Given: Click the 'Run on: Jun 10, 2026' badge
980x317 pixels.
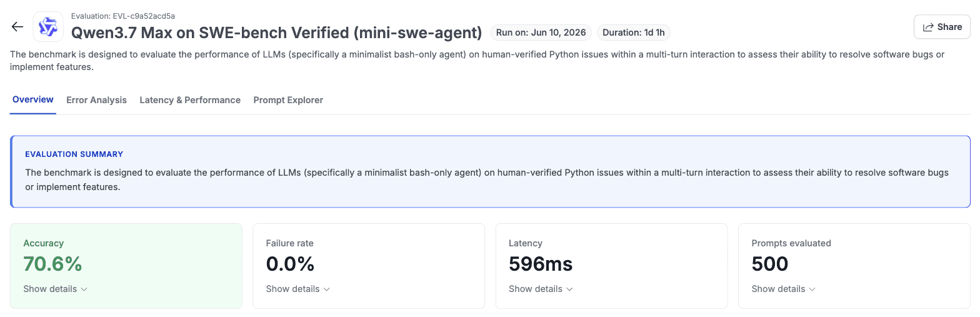Looking at the screenshot, I should 541,33.
